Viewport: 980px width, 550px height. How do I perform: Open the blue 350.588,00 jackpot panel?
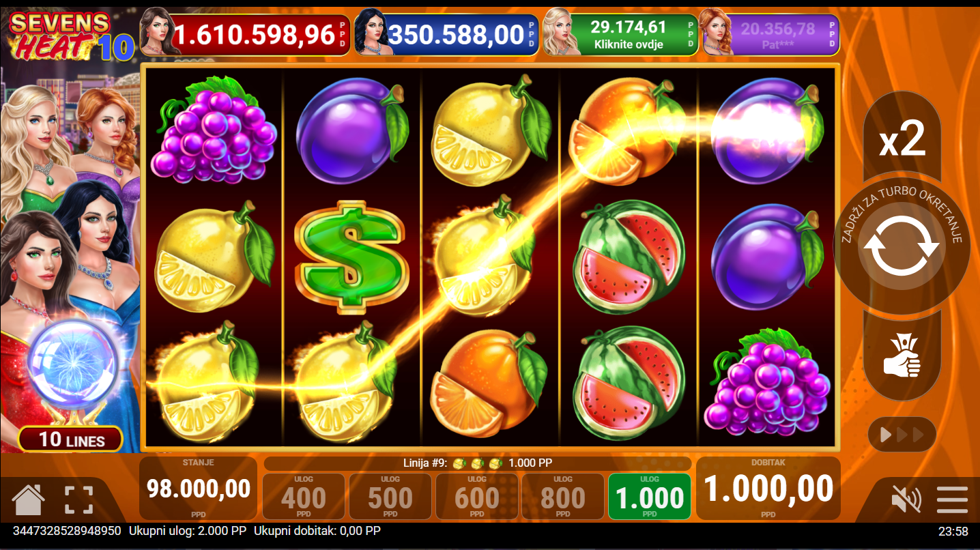click(x=447, y=35)
